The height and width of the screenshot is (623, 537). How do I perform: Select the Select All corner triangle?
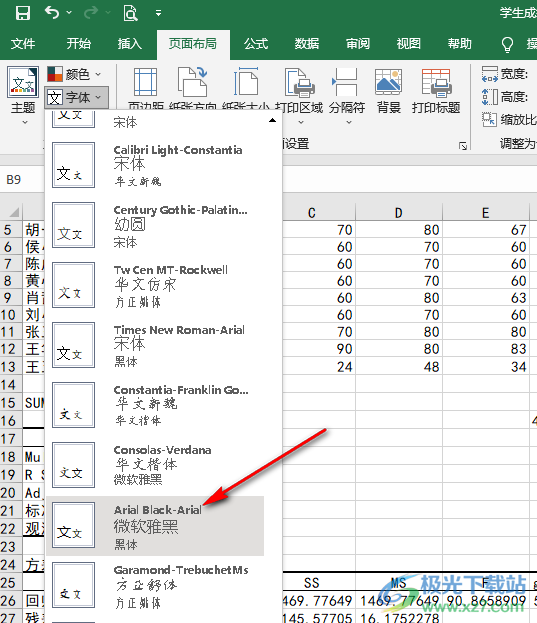(14, 213)
